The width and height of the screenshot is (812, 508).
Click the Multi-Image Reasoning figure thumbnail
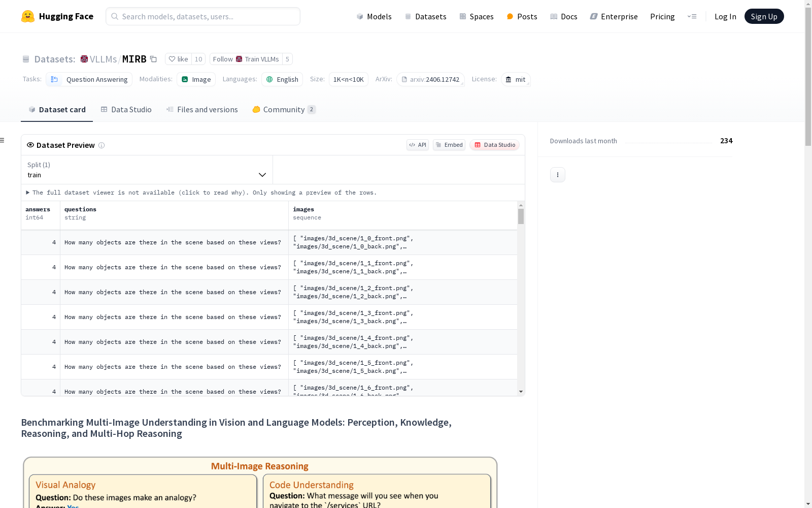[x=260, y=482]
